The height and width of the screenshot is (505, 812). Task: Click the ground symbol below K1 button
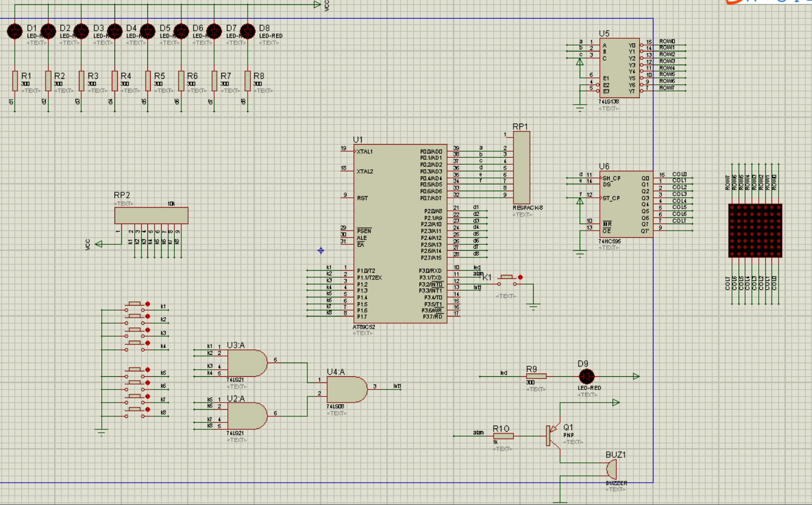coord(533,307)
